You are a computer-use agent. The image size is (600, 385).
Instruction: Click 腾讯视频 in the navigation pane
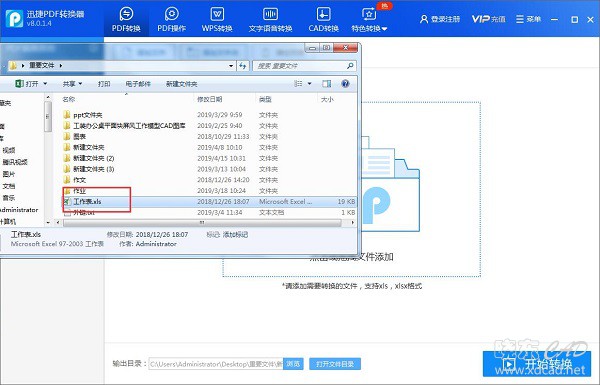pos(15,162)
